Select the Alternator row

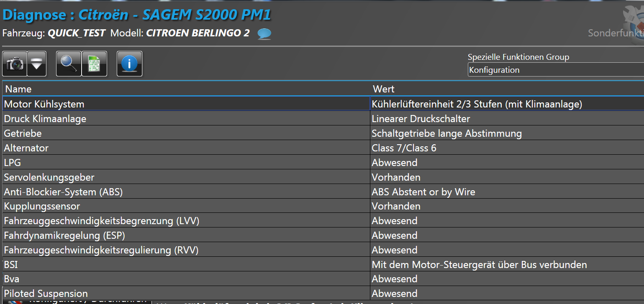coord(26,148)
